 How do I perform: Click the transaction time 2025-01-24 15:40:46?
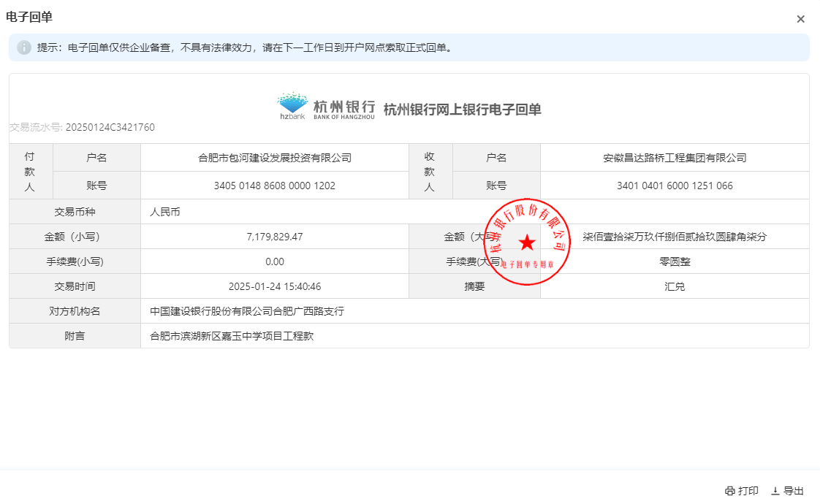pos(275,286)
